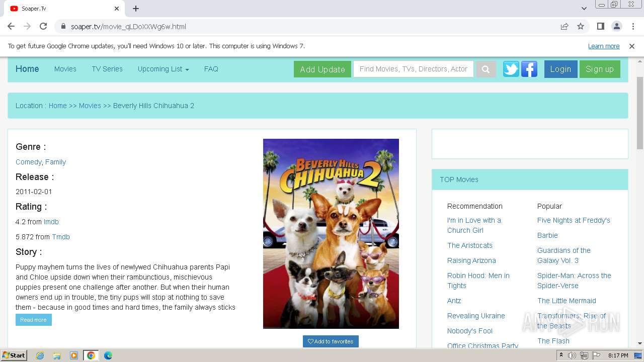Bookmark this page with the star icon

[x=581, y=27]
